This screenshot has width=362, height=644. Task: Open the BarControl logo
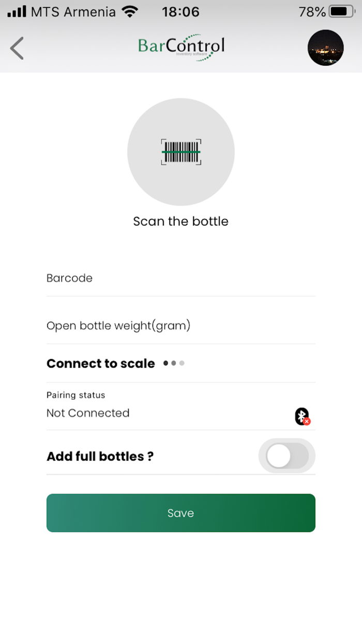pyautogui.click(x=180, y=47)
